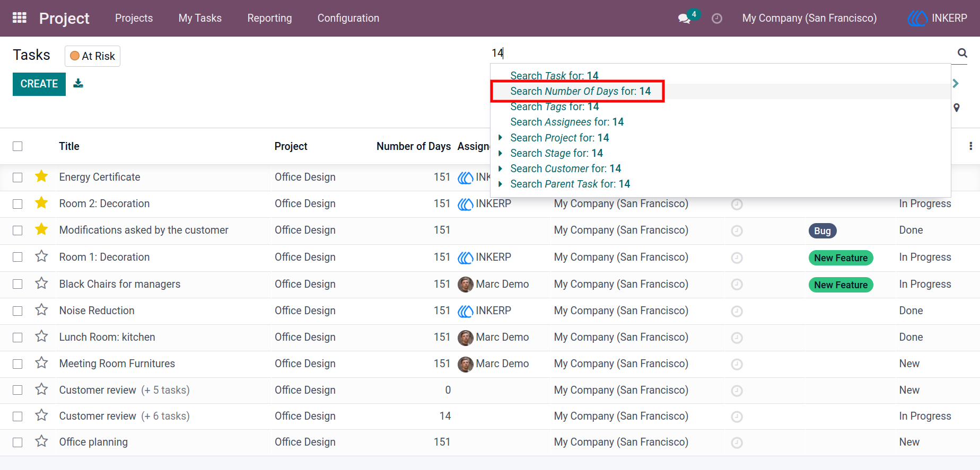Click into the search input field
The height and width of the screenshot is (470, 980).
(721, 53)
